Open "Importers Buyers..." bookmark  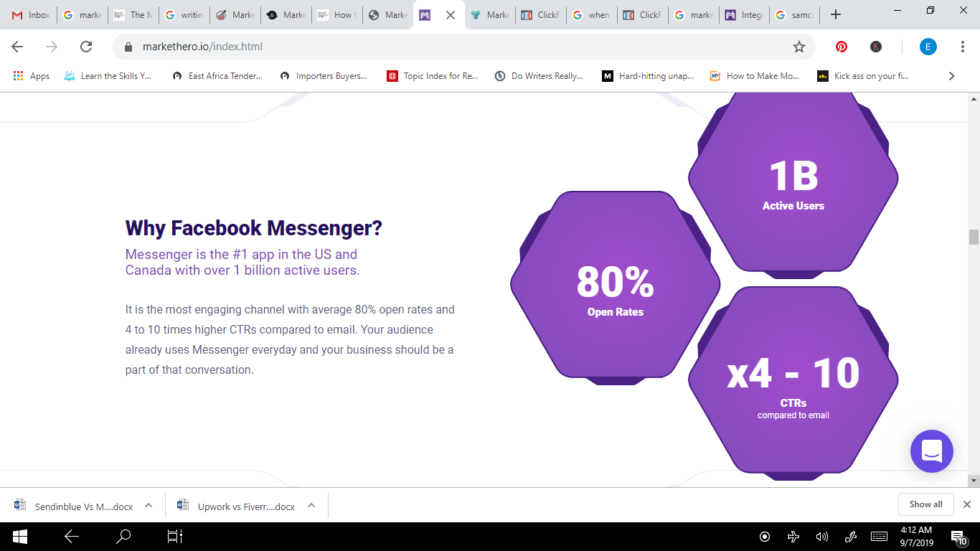click(324, 76)
